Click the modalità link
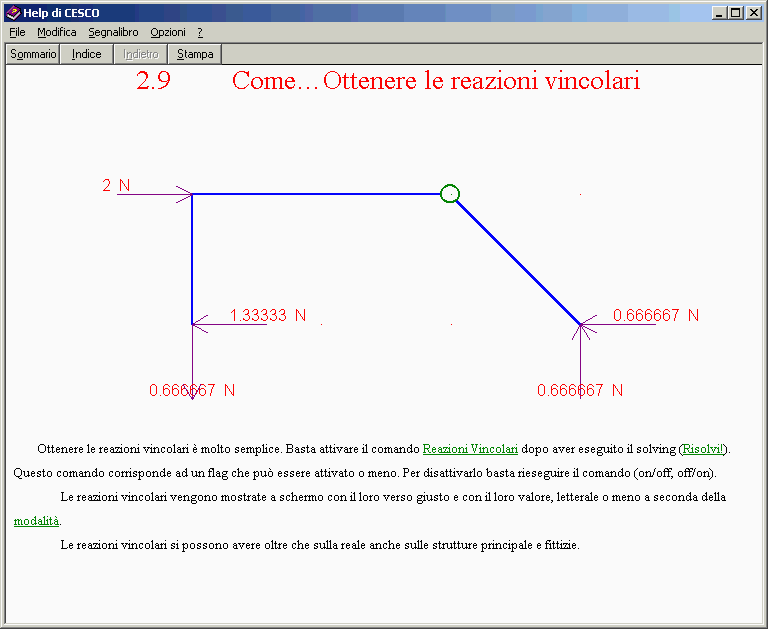 (36, 521)
